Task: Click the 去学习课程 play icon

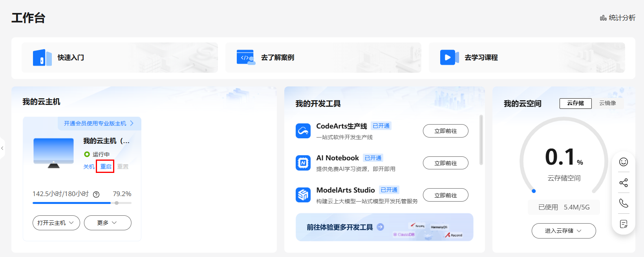Action: [x=450, y=57]
